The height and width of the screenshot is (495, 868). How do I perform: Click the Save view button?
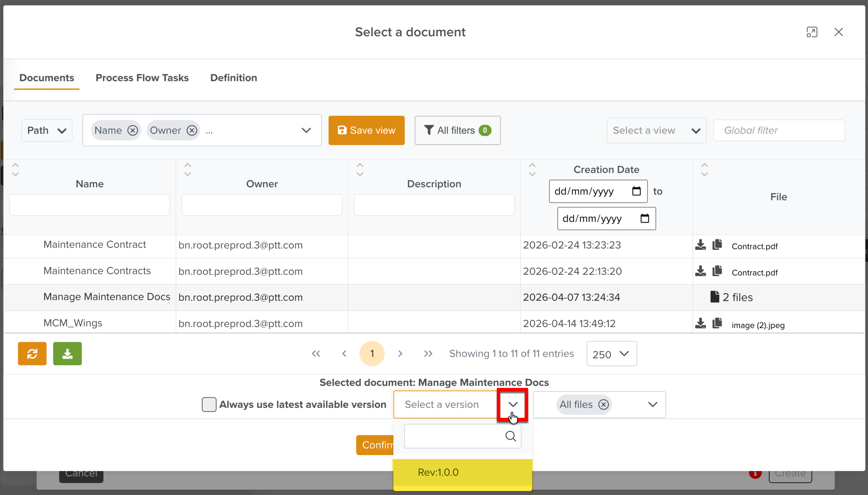click(366, 130)
